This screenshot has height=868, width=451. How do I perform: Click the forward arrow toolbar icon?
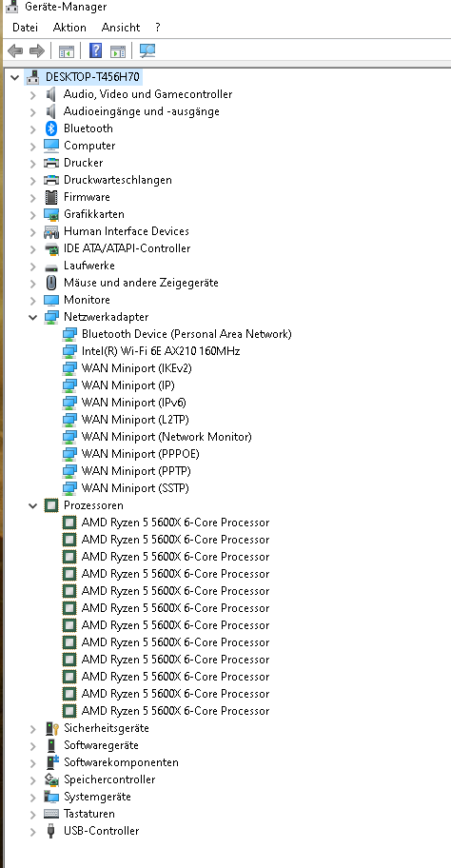[x=36, y=51]
